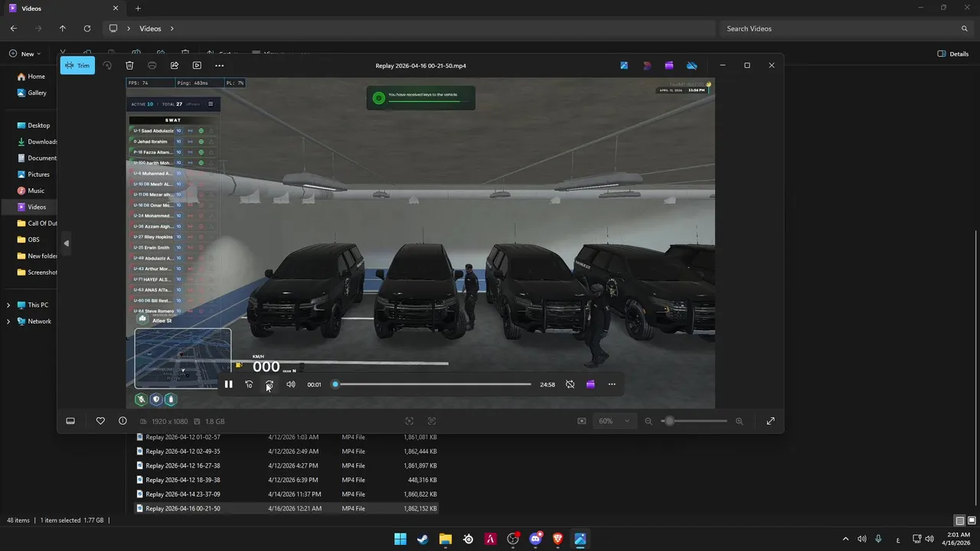Viewport: 980px width, 551px height.
Task: Zoom in using the plus magnifier
Action: (740, 421)
